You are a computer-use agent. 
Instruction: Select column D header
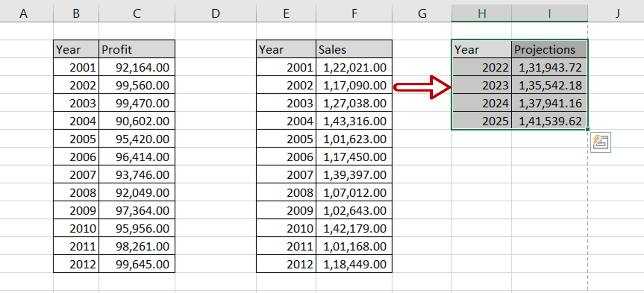pyautogui.click(x=216, y=14)
